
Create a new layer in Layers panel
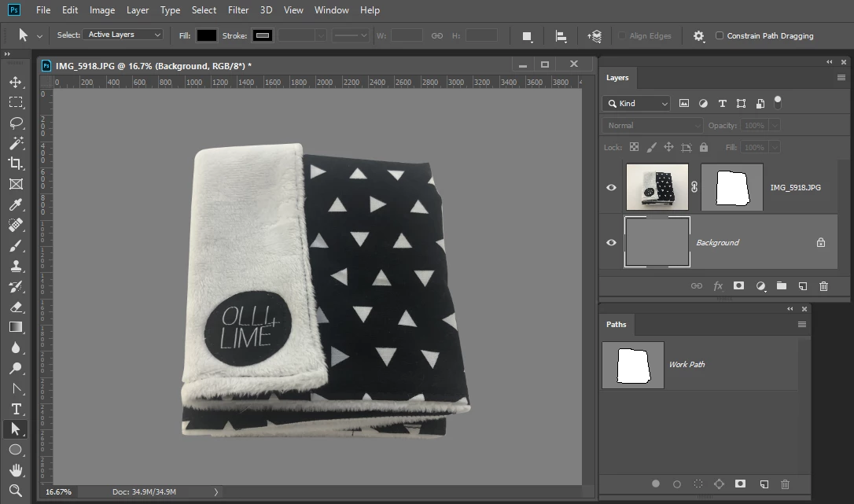point(803,286)
